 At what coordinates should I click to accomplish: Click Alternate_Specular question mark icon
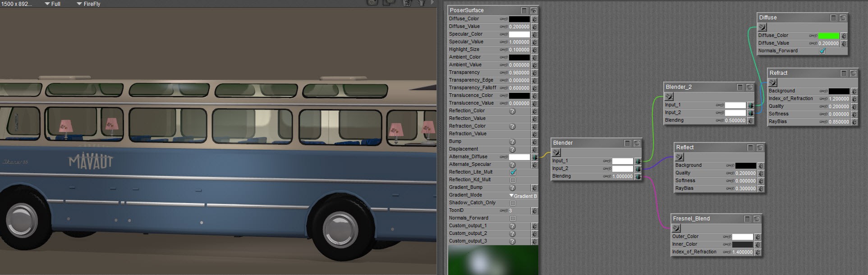point(513,165)
